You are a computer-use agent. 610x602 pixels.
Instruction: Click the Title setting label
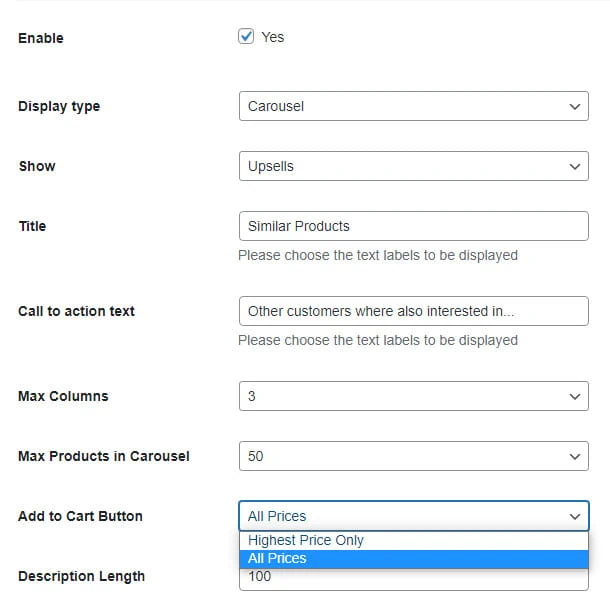pos(32,226)
